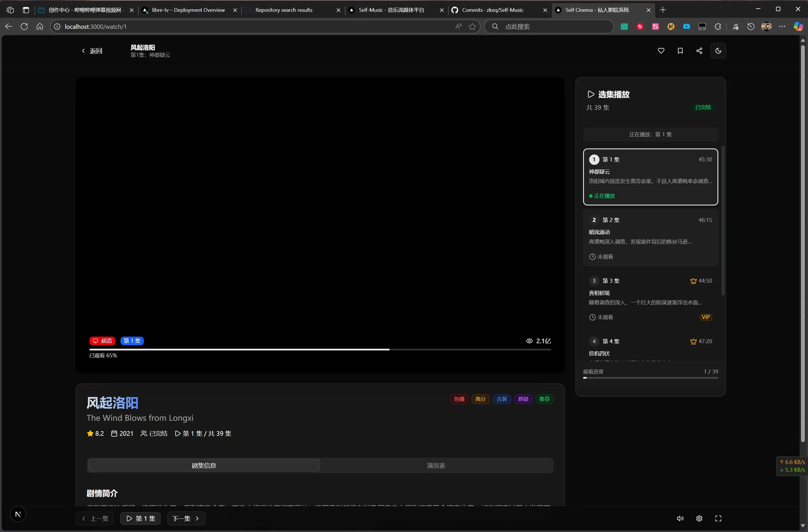The image size is (808, 532).
Task: Click the 超清 quality badge
Action: (x=102, y=341)
